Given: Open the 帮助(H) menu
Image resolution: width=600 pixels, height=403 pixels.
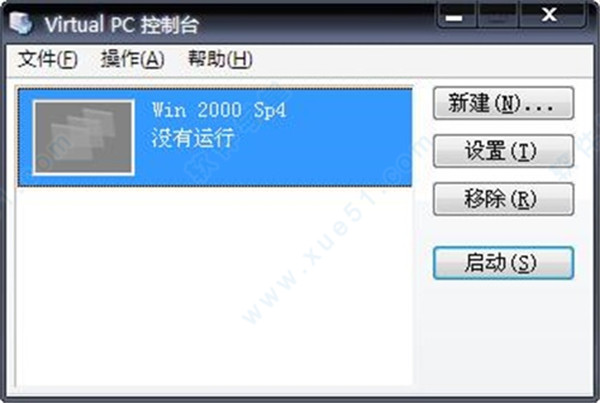Looking at the screenshot, I should tap(220, 59).
